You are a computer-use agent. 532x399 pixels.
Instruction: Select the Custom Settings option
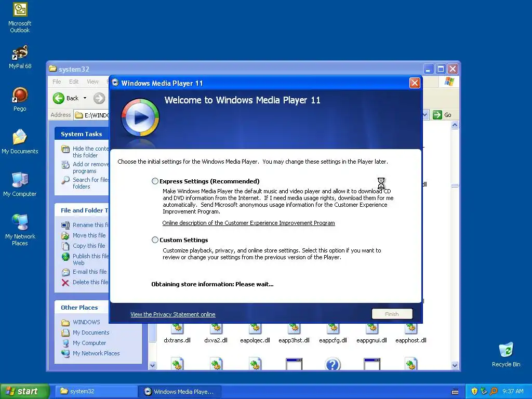point(155,240)
